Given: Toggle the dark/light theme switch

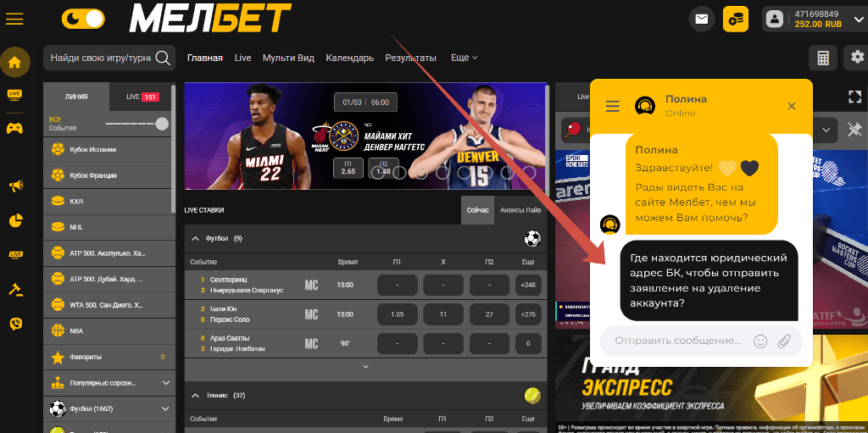Looking at the screenshot, I should [84, 18].
